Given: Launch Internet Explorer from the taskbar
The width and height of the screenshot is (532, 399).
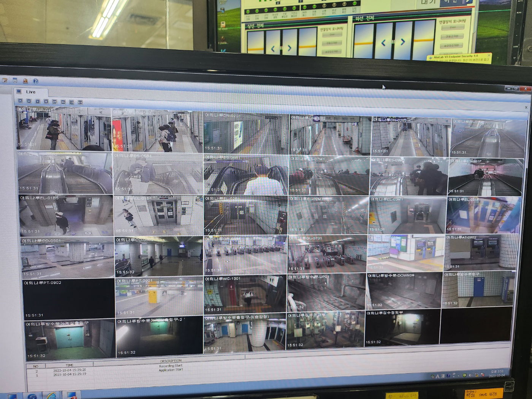Looking at the screenshot, I should [x=51, y=395].
